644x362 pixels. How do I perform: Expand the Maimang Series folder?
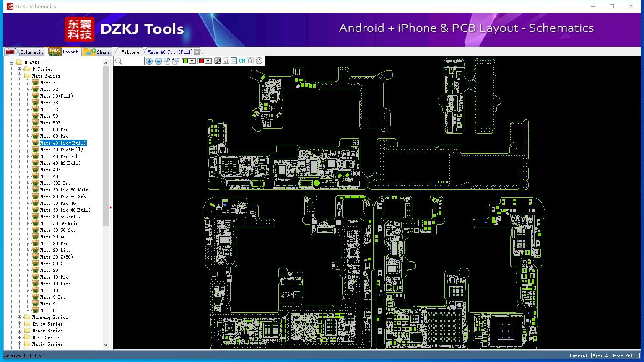pyautogui.click(x=20, y=317)
